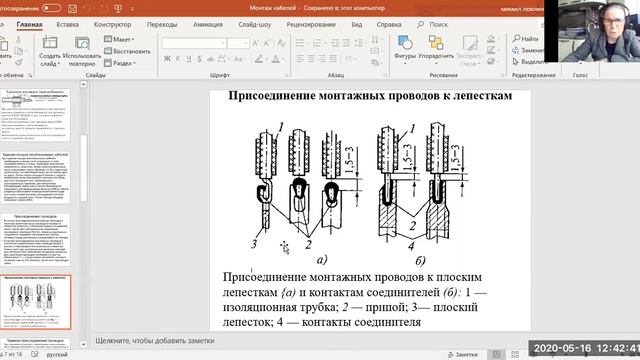This screenshot has height=360, width=640.
Task: Open the font size combo box
Action: pos(238,43)
